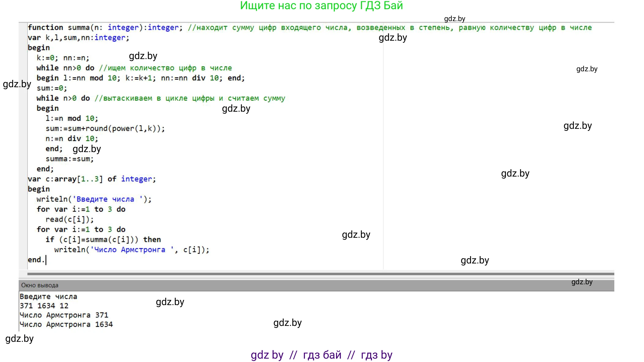Click the 'read(c[i]);' code line

point(69,219)
